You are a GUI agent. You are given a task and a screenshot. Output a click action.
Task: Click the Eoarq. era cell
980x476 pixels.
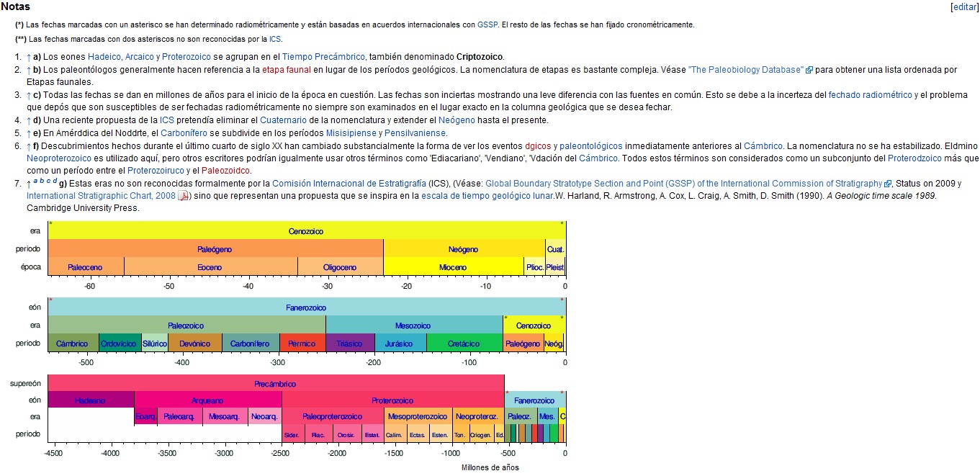[x=145, y=416]
